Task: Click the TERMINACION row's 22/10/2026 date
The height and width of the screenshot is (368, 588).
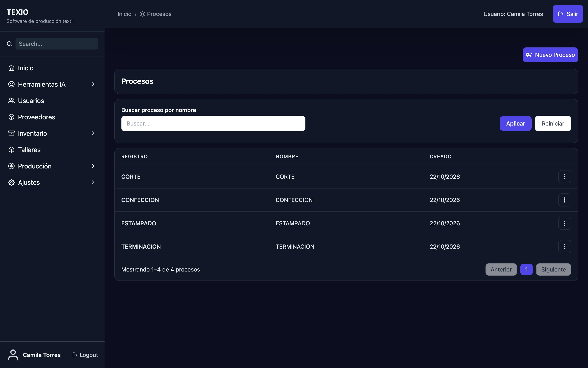Action: click(x=445, y=247)
